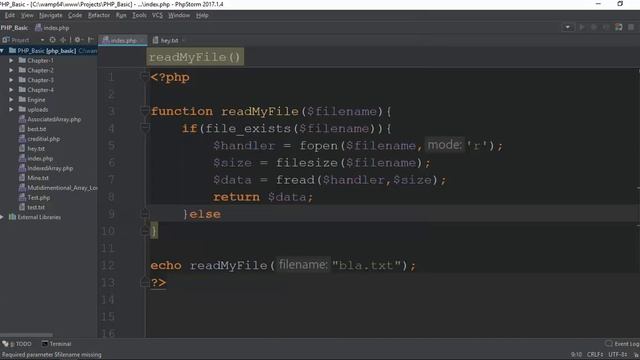Click the readMyFile() breadcrumb
Viewport: 640px width, 360px height.
(195, 57)
